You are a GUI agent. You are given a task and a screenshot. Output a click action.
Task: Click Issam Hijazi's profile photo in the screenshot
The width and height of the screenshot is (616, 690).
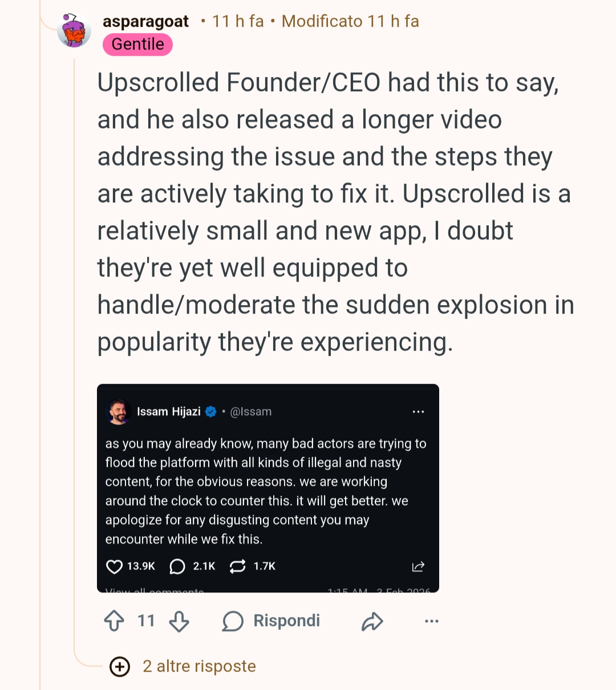point(119,412)
